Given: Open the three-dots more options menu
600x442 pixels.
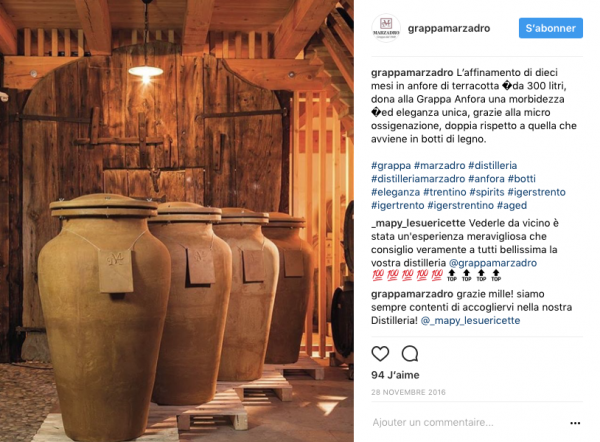Looking at the screenshot, I should coord(575,423).
